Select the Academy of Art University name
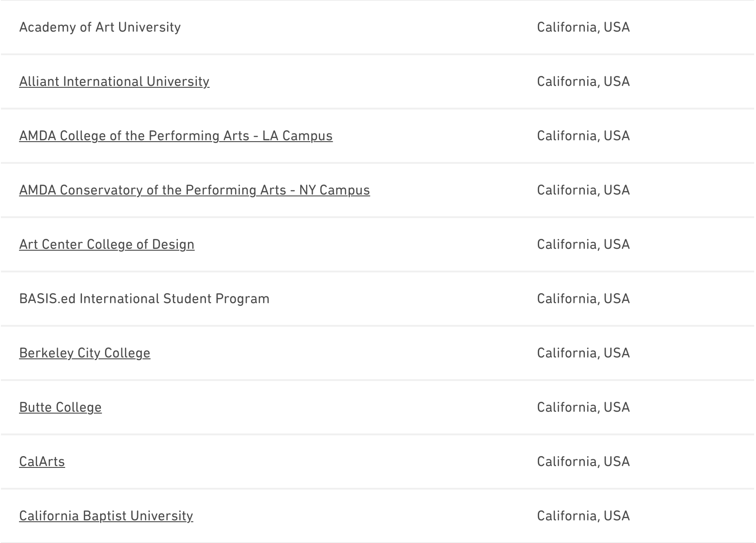Image resolution: width=756 pixels, height=543 pixels. click(x=100, y=27)
